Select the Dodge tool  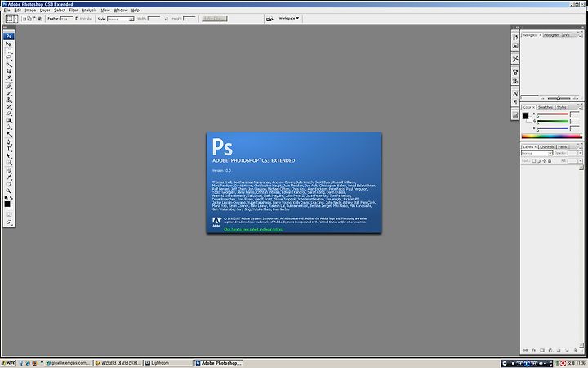pyautogui.click(x=9, y=133)
